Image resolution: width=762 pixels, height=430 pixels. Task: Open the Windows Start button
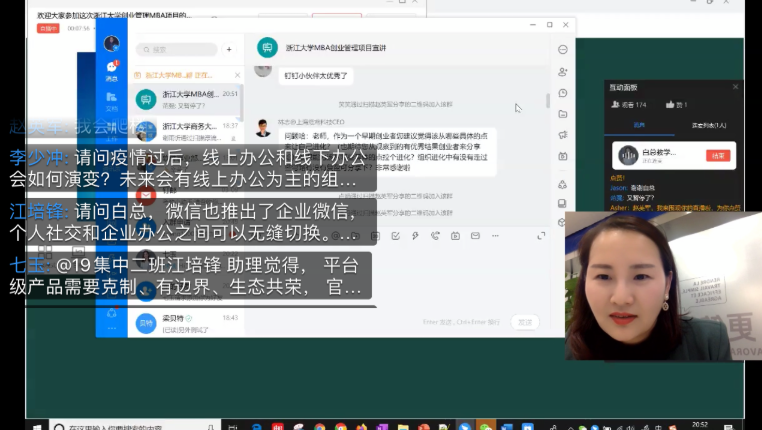(37, 426)
